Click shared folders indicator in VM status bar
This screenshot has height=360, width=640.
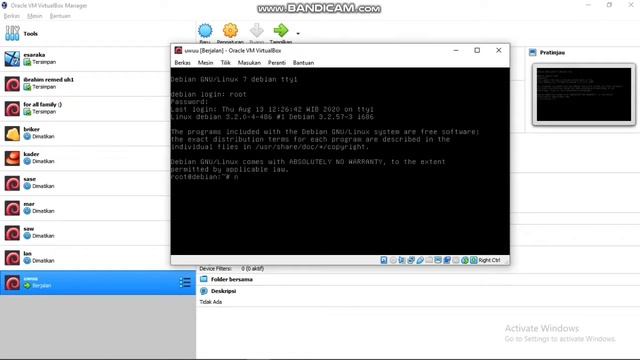click(429, 260)
